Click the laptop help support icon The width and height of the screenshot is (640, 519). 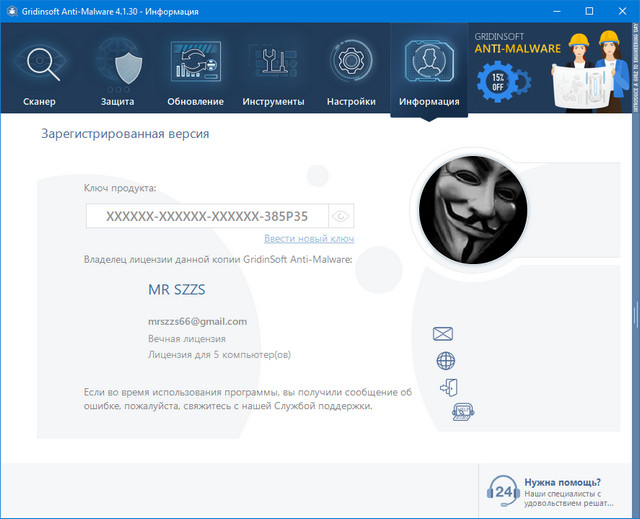pos(462,411)
